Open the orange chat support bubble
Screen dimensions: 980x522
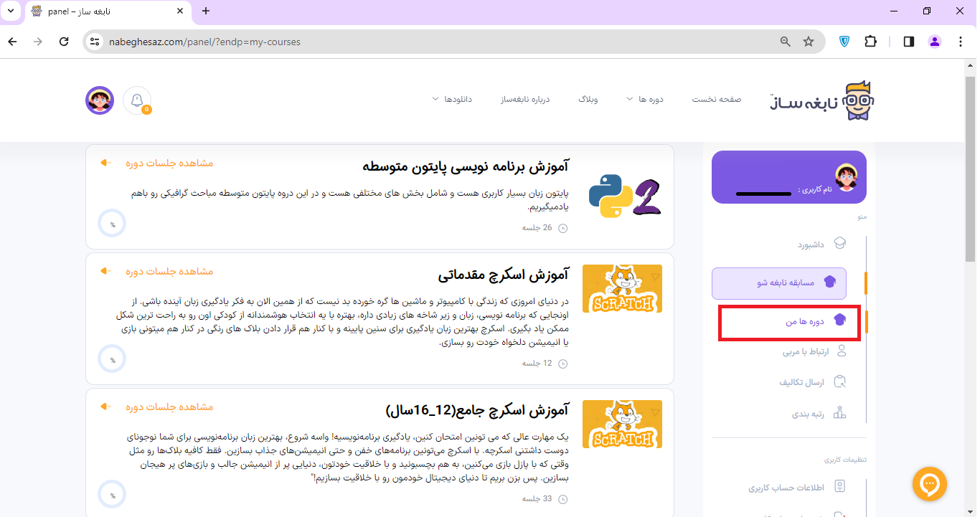point(930,484)
